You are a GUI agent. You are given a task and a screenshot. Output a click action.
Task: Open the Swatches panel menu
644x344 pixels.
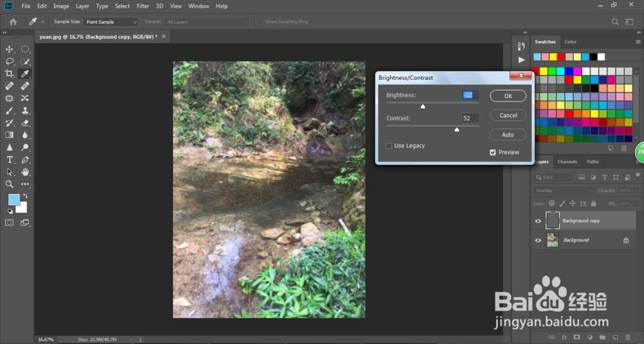tap(638, 42)
